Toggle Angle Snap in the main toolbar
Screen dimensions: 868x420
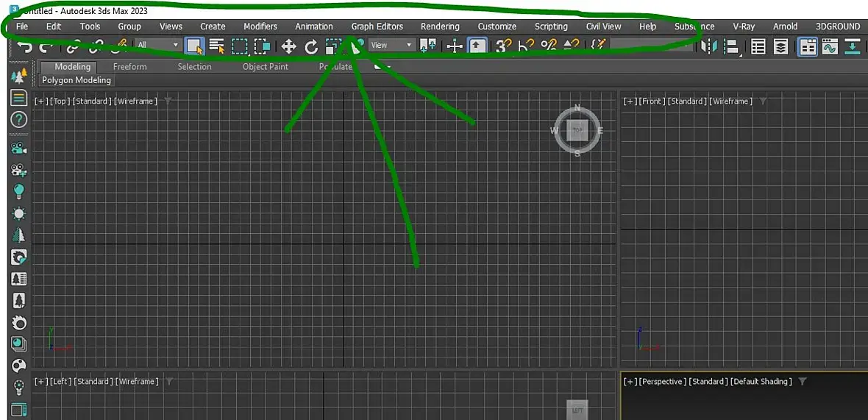point(526,46)
